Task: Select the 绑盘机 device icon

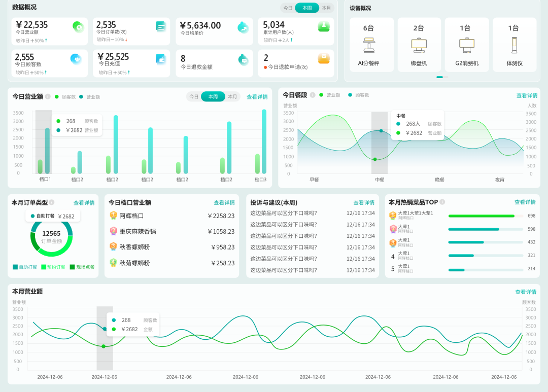Action: click(419, 46)
